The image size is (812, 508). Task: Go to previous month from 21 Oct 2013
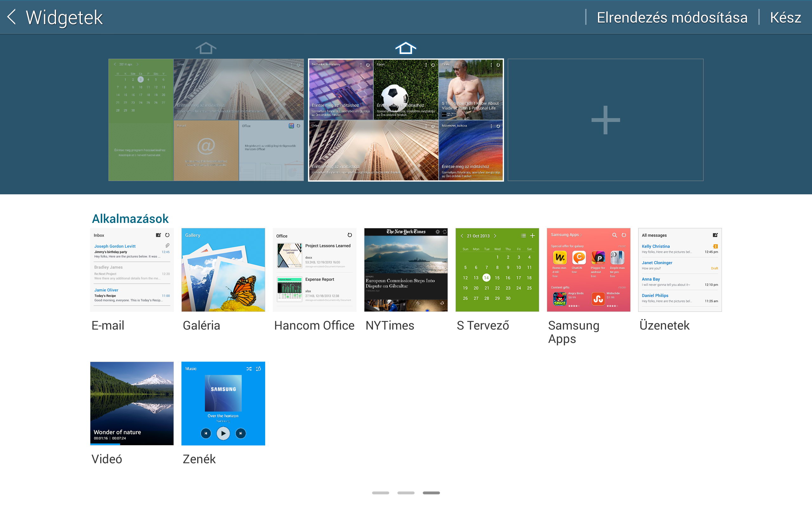(x=462, y=236)
